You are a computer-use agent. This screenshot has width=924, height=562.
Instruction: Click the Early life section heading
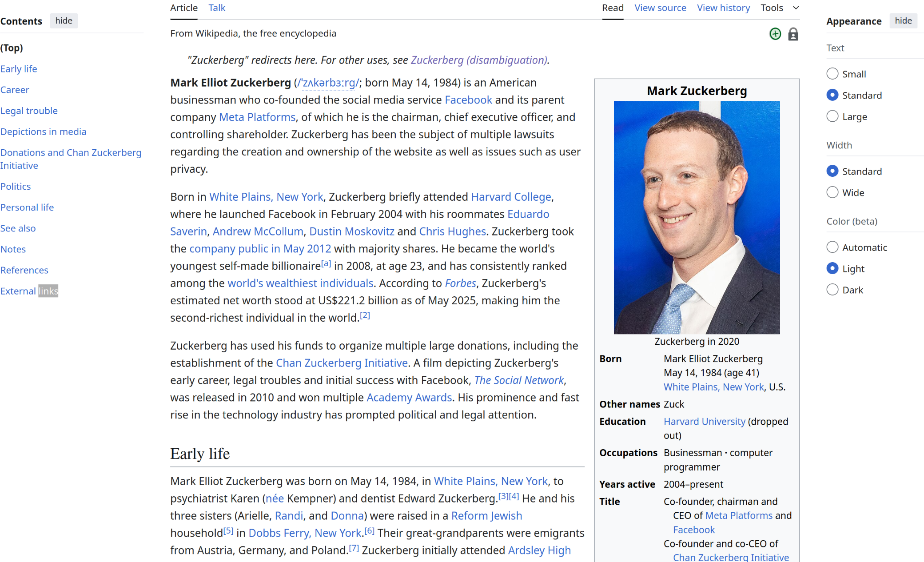(200, 454)
